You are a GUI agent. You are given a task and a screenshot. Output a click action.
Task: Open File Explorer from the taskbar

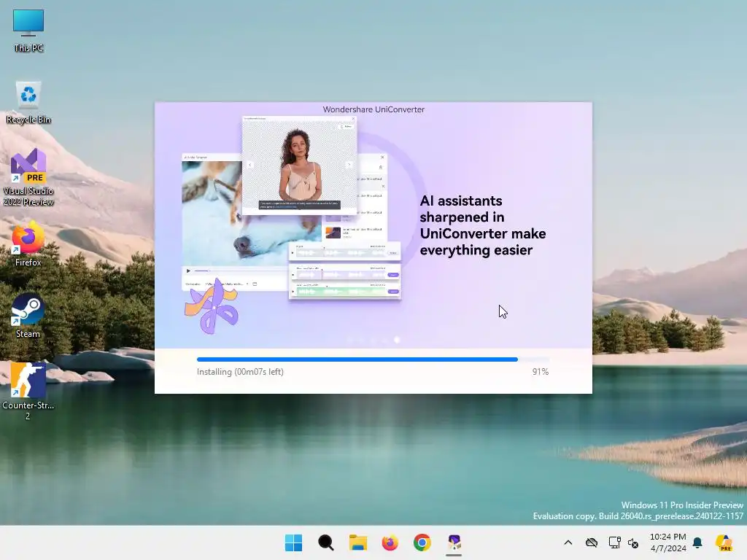(357, 542)
